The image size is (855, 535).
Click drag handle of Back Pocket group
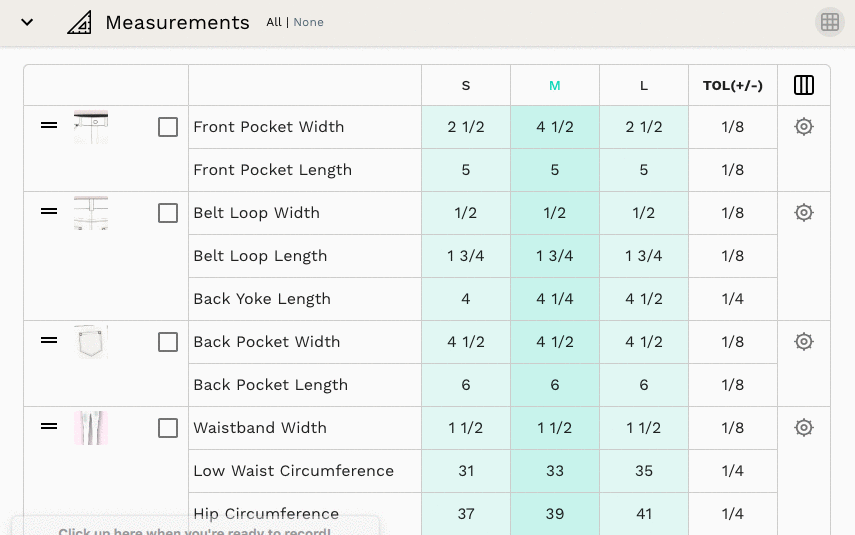[49, 340]
